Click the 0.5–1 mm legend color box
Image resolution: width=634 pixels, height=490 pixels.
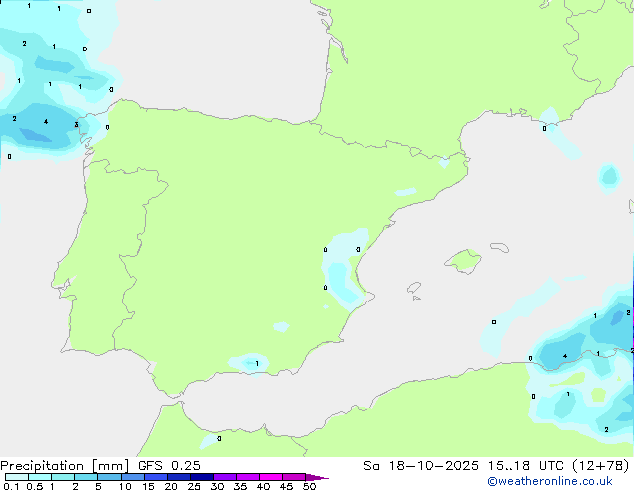click(x=40, y=477)
